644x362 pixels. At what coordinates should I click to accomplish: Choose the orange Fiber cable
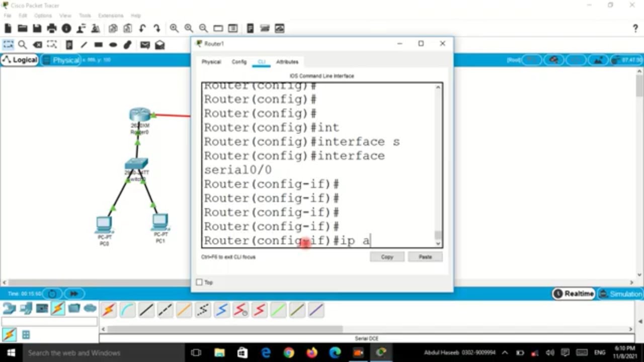(184, 310)
